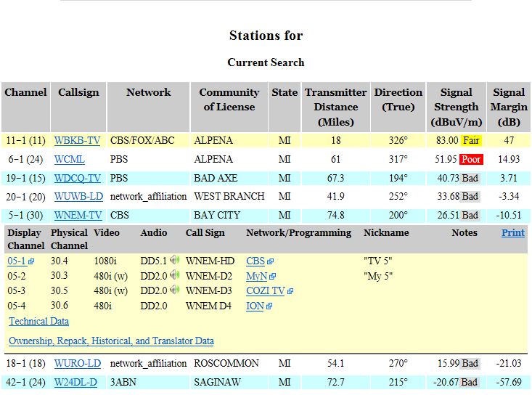The width and height of the screenshot is (532, 395).
Task: Collapse the WNEM-TV station details
Action: [x=78, y=215]
